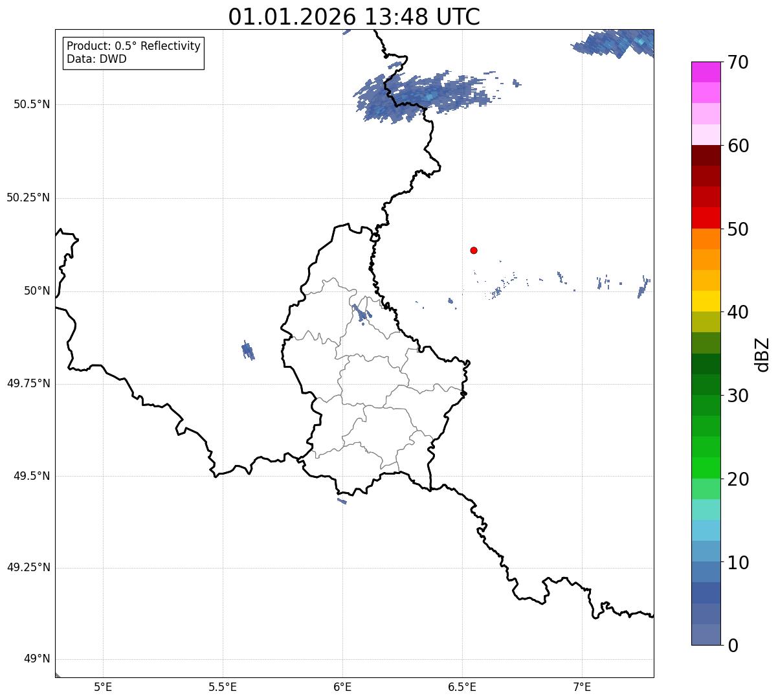Click the 49.5°N latitude label
Screen dimensions: 778x700
point(31,476)
